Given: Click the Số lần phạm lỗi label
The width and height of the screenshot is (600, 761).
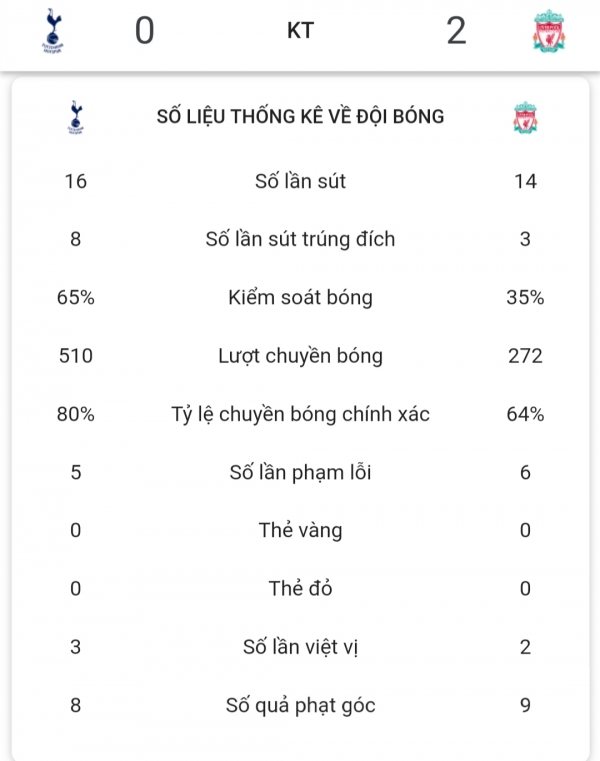Looking at the screenshot, I should click(300, 472).
